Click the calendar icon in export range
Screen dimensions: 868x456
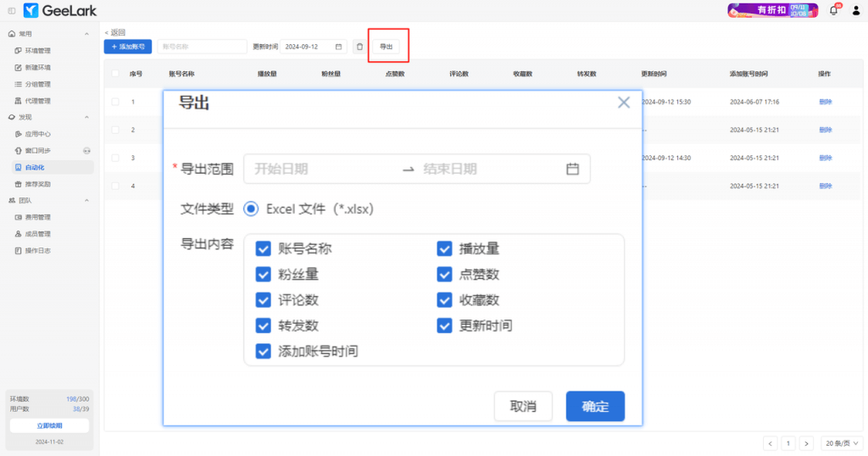point(572,169)
